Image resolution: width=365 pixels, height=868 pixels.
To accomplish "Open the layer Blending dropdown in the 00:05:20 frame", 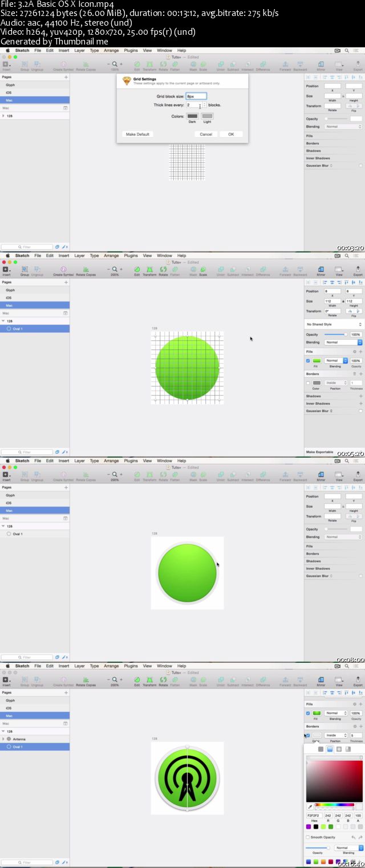I will [x=343, y=343].
